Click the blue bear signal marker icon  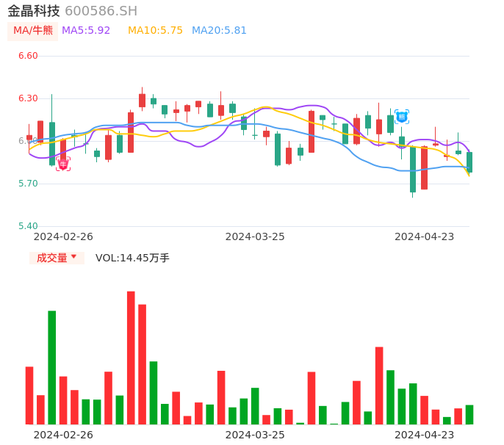(x=402, y=116)
